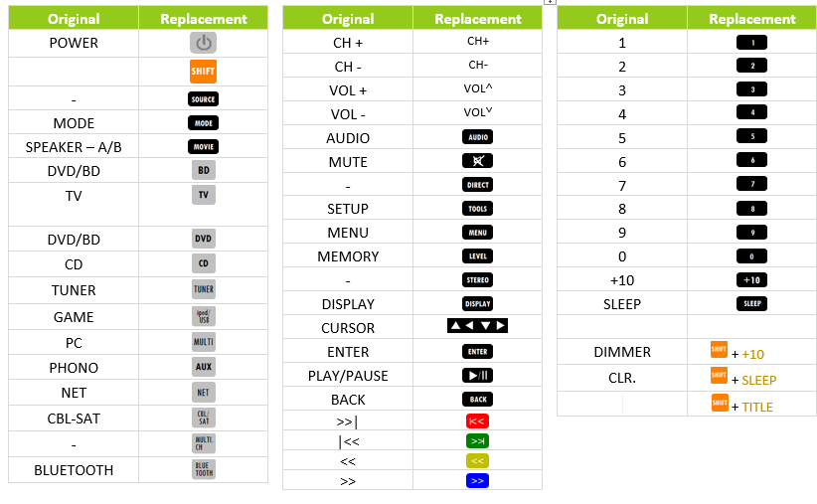Click the blue fast-forward button
Screen dimensions: 817x504
coord(477,480)
